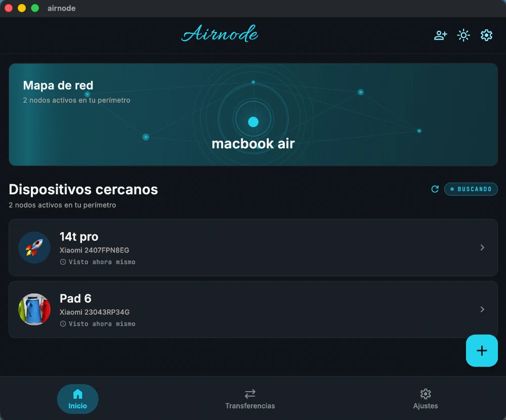The image size is (506, 420).
Task: Expand Pad 6 device chevron
Action: click(482, 309)
